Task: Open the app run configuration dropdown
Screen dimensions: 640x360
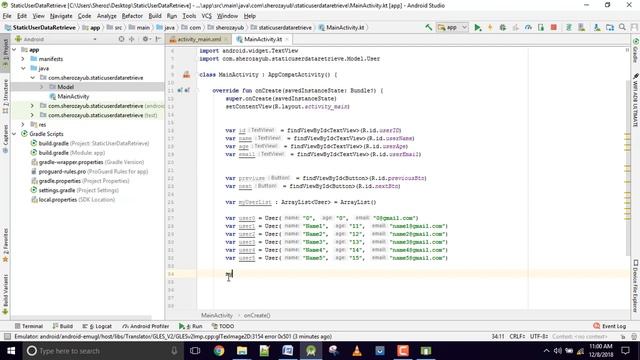Action: click(452, 27)
